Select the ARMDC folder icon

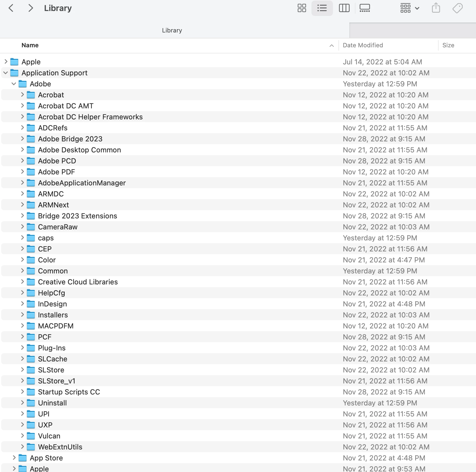31,194
